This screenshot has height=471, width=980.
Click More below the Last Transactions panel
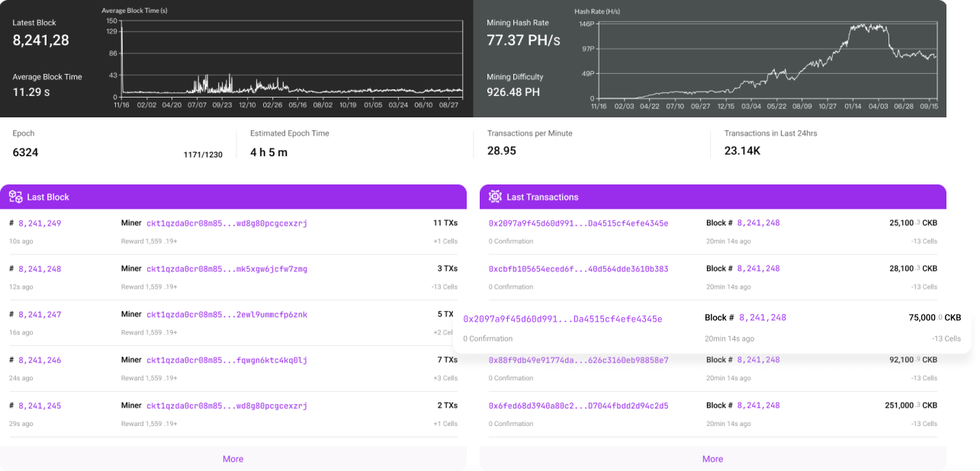coord(712,458)
